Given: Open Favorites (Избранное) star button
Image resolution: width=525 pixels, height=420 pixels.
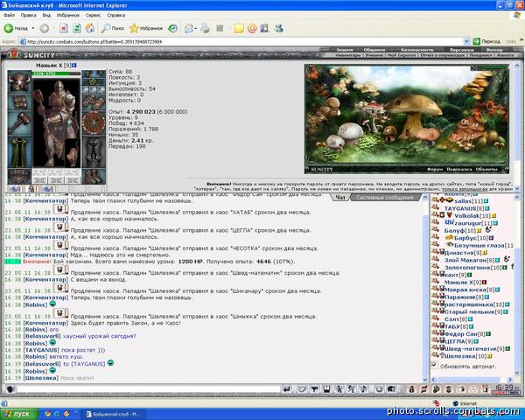Looking at the screenshot, I should click(146, 29).
